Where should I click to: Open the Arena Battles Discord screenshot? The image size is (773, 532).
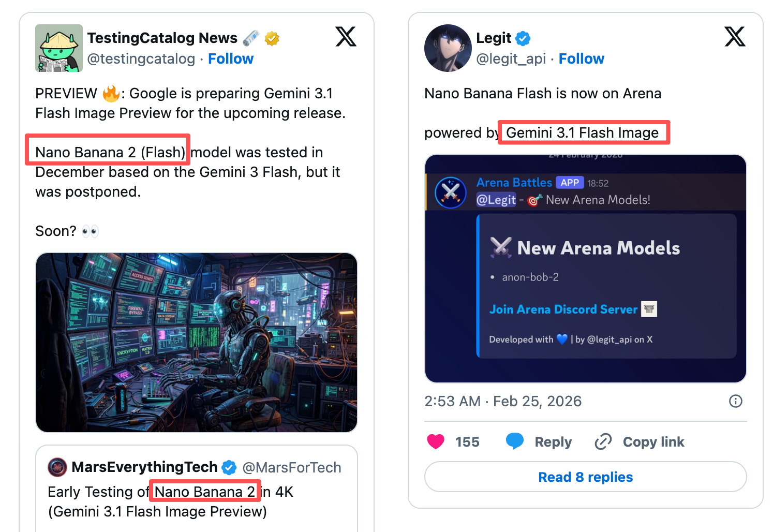(x=585, y=269)
